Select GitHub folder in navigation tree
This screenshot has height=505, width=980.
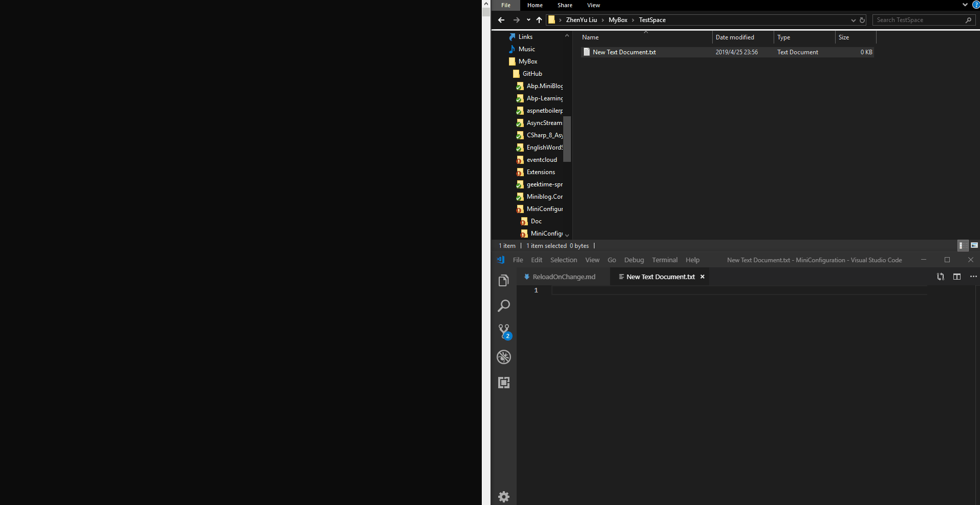pos(532,74)
